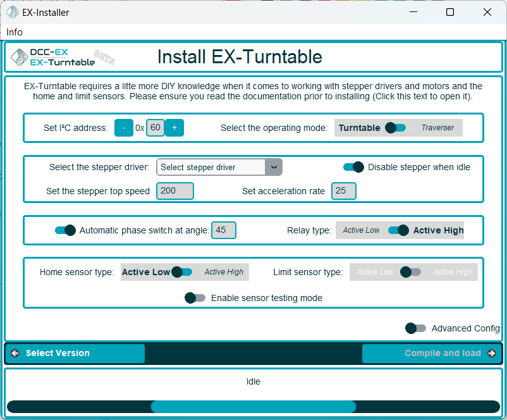The height and width of the screenshot is (420, 507).
Task: Open documentation via the instruction text
Action: click(253, 91)
